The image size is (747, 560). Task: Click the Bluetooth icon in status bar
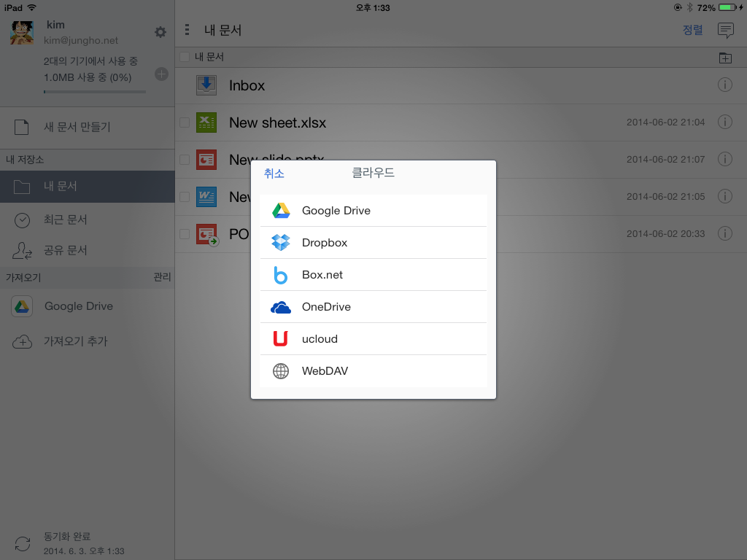pyautogui.click(x=689, y=7)
